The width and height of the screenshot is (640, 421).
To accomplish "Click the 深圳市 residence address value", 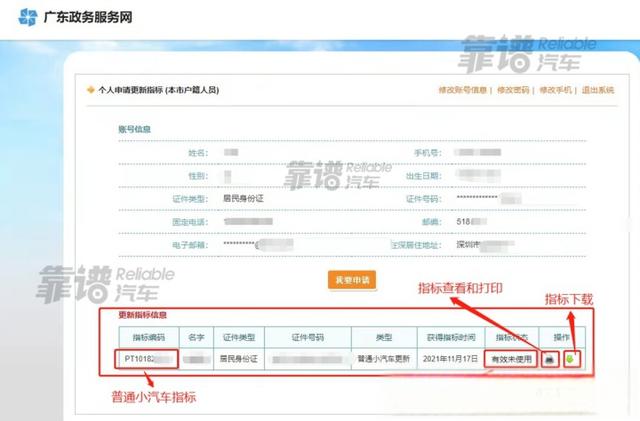I will pos(485,245).
